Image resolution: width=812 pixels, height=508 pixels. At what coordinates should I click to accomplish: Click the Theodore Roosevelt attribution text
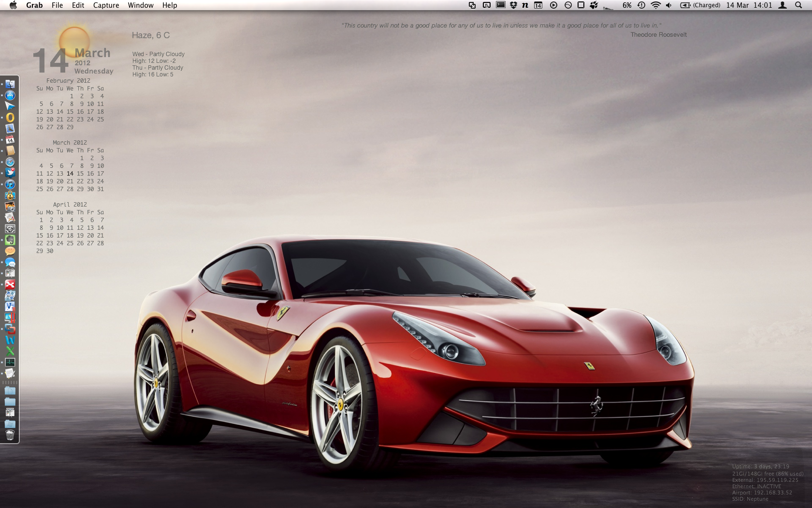658,35
